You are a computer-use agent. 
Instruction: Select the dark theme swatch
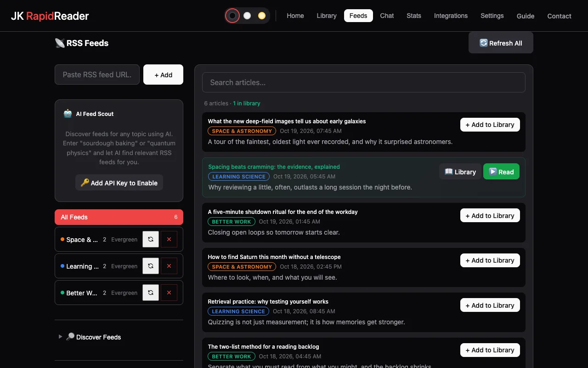232,16
